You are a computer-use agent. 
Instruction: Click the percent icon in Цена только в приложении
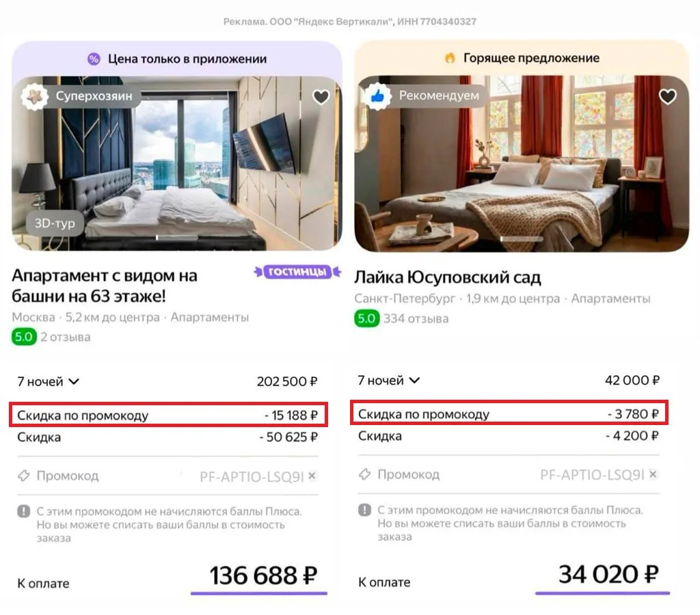click(x=94, y=59)
